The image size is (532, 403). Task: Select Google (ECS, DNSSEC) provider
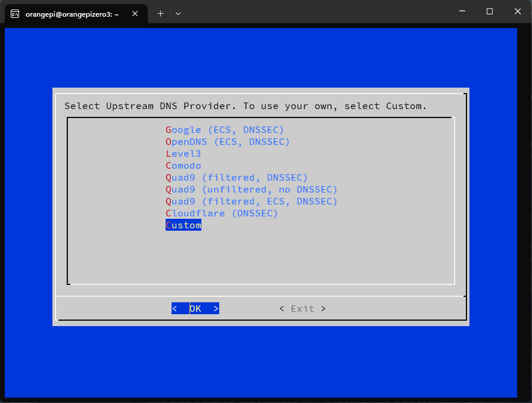(225, 129)
